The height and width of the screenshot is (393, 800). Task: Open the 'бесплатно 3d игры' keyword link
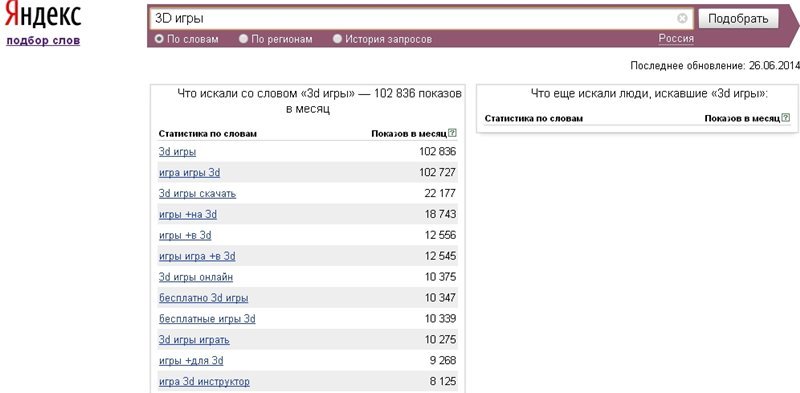pos(204,298)
